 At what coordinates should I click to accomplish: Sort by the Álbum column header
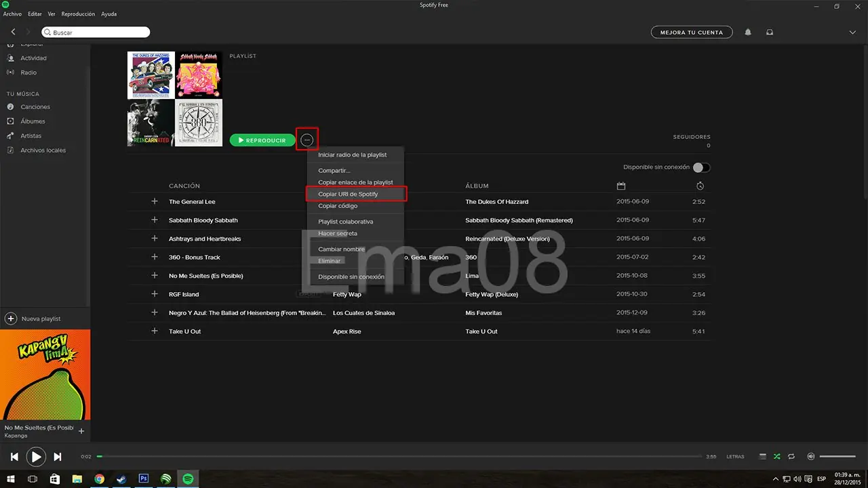(x=477, y=186)
